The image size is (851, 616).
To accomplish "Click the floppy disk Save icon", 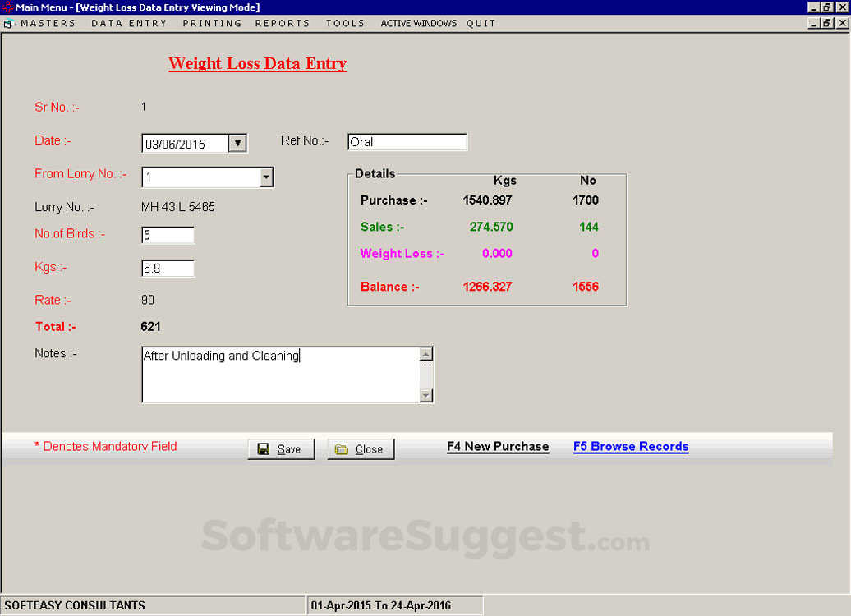I will 263,448.
